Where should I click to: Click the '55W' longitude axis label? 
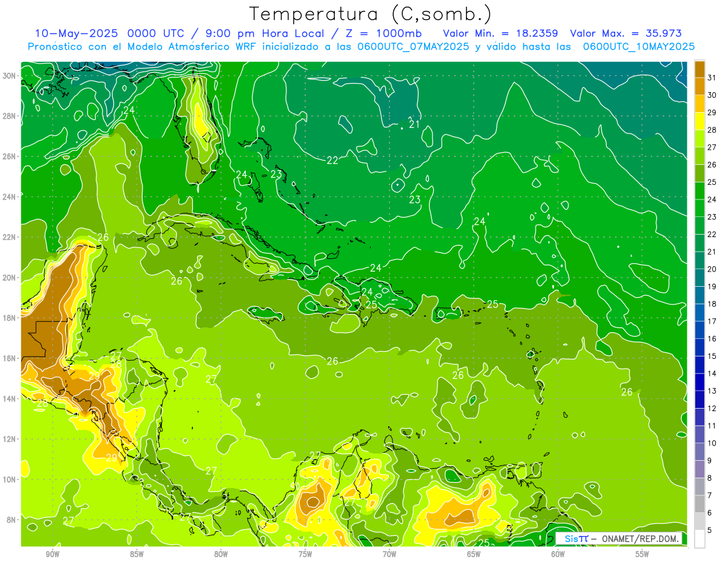click(642, 554)
